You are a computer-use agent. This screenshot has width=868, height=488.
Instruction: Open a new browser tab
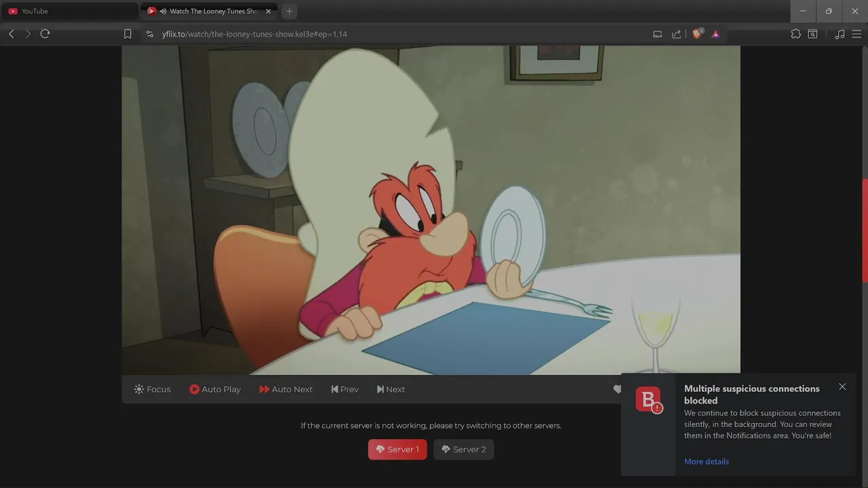point(289,11)
